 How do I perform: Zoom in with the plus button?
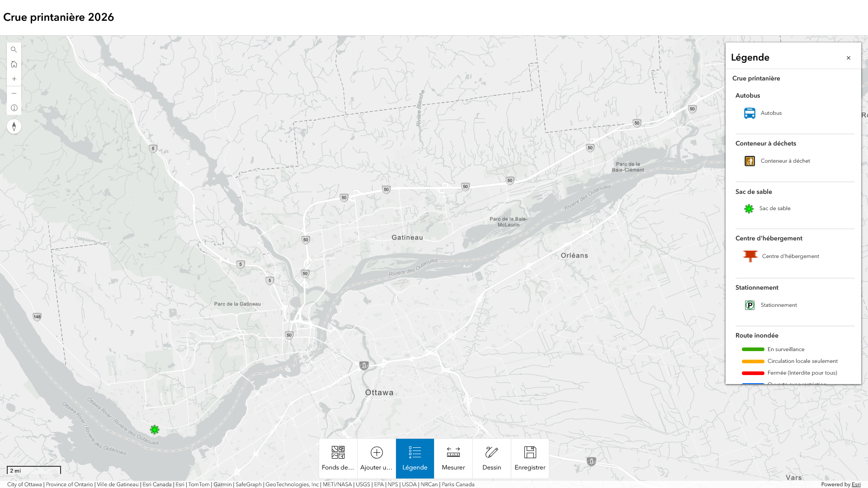[x=14, y=79]
